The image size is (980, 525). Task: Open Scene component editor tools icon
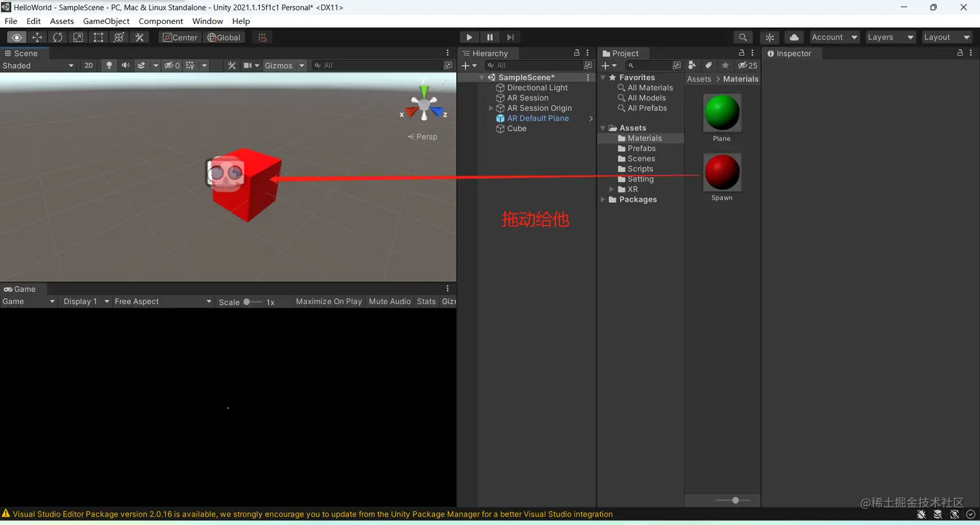(231, 65)
